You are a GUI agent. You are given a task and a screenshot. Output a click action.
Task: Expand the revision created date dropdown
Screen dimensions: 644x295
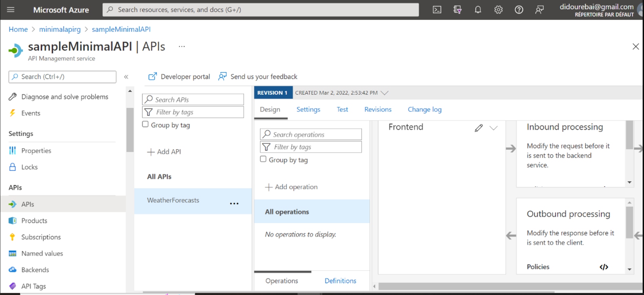[x=384, y=93]
